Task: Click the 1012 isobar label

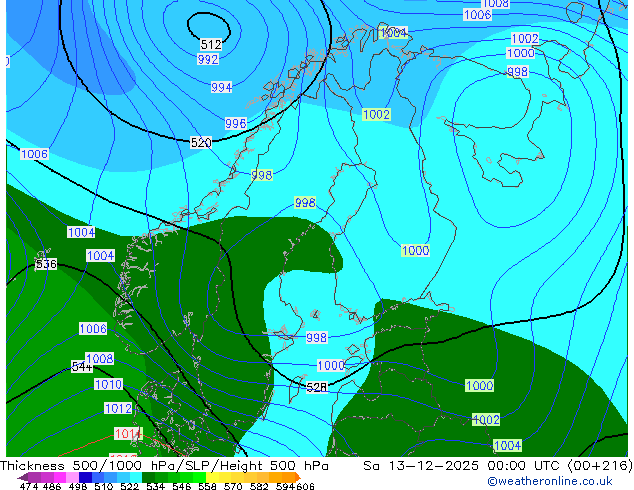Action: click(118, 408)
